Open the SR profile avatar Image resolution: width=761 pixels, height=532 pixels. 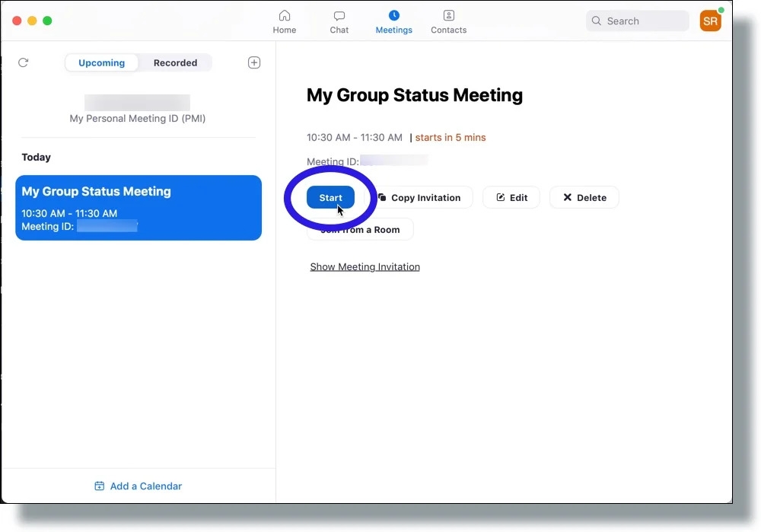click(710, 21)
